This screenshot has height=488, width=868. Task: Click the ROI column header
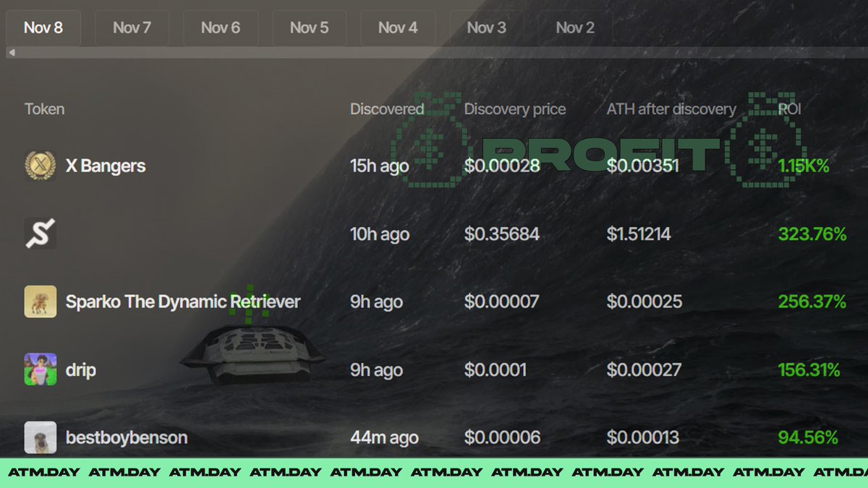(789, 109)
